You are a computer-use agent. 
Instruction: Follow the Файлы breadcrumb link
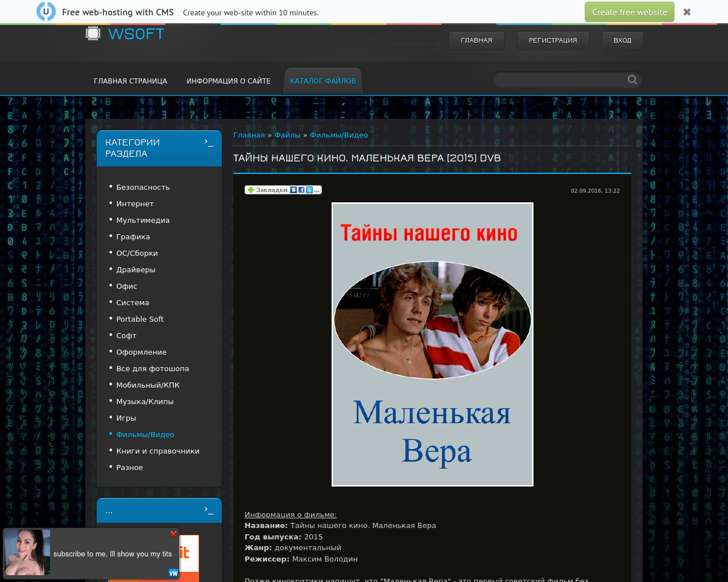(x=287, y=135)
